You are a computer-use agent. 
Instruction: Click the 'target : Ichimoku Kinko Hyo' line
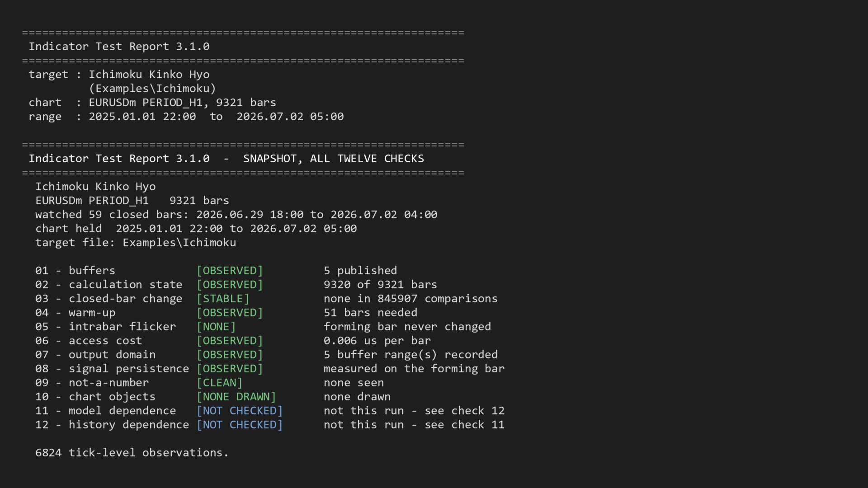coord(119,75)
